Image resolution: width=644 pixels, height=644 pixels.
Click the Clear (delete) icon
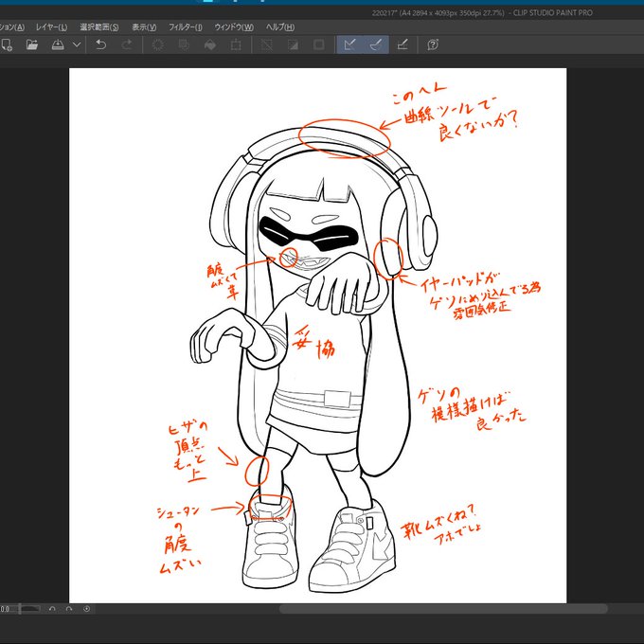coord(158,45)
